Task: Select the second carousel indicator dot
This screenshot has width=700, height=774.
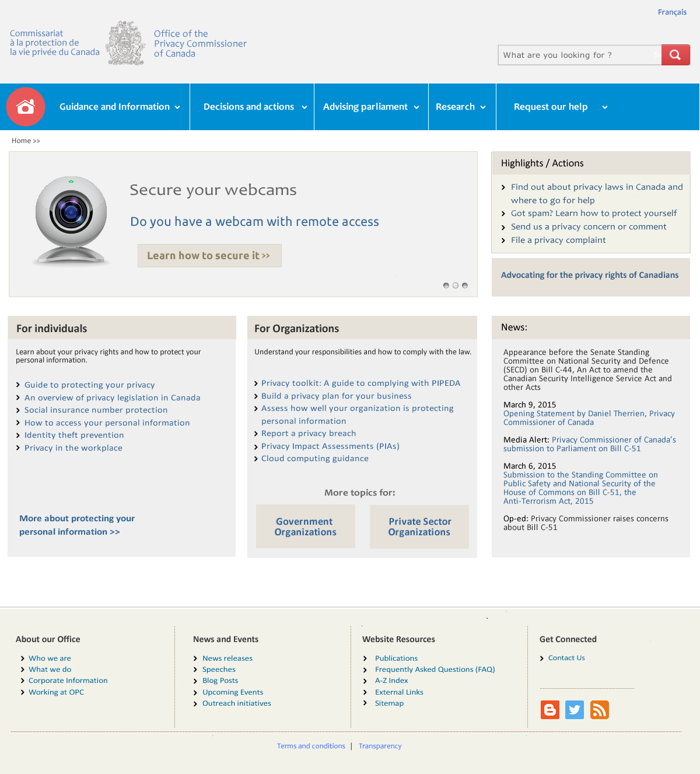Action: (x=456, y=285)
